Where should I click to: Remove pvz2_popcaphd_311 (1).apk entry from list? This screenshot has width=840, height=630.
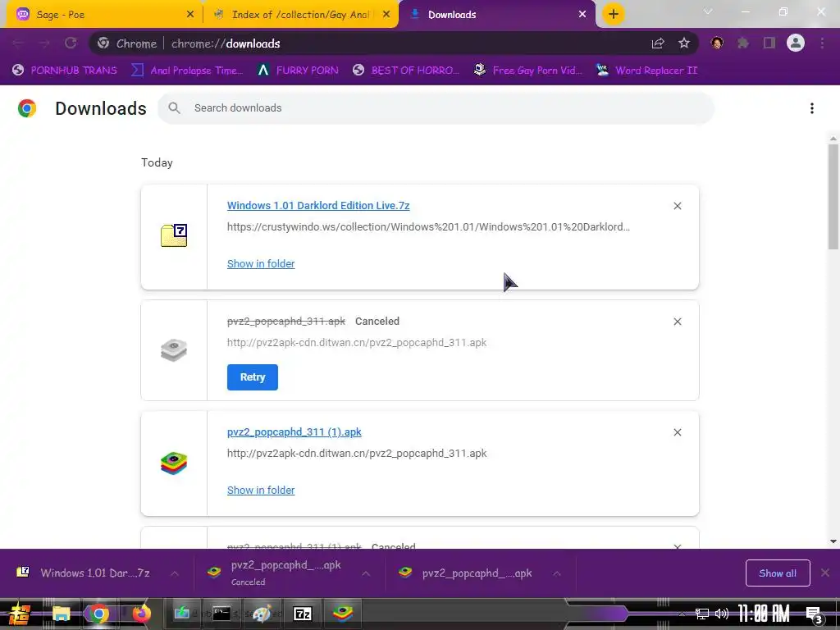[x=678, y=432]
